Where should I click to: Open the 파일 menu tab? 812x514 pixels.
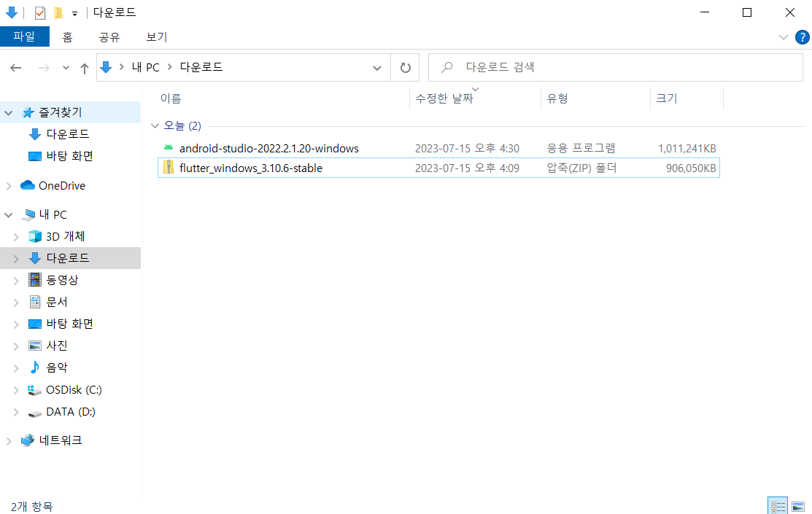point(24,36)
